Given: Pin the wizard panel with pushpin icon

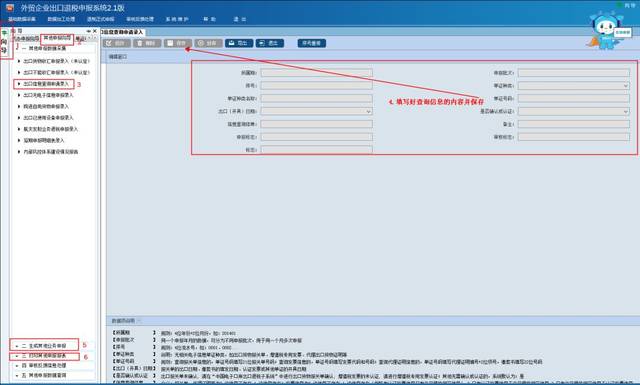Looking at the screenshot, I should point(89,31).
